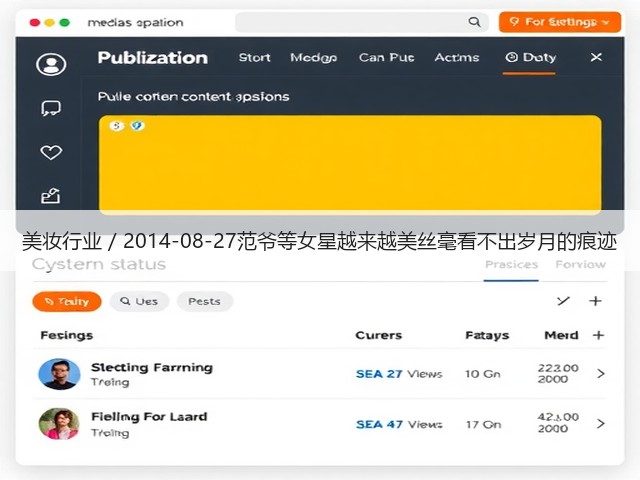This screenshot has width=640, height=480.
Task: Click the search magnifier icon
Action: [474, 22]
